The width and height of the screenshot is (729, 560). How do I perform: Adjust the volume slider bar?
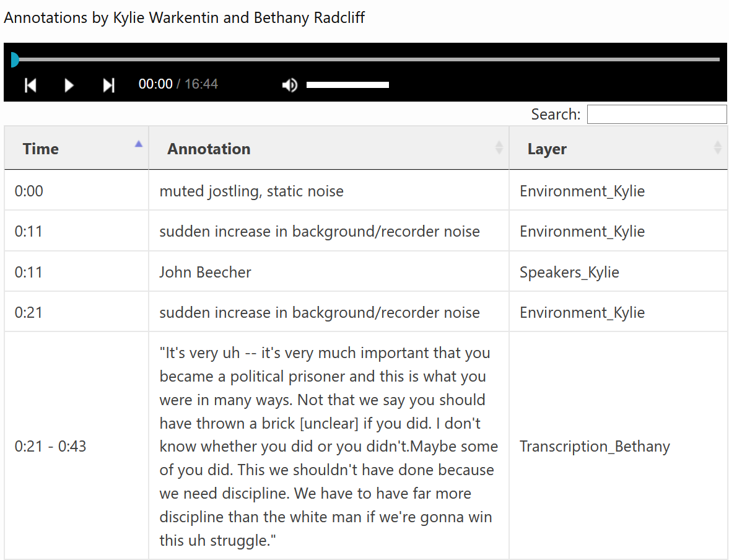point(347,85)
